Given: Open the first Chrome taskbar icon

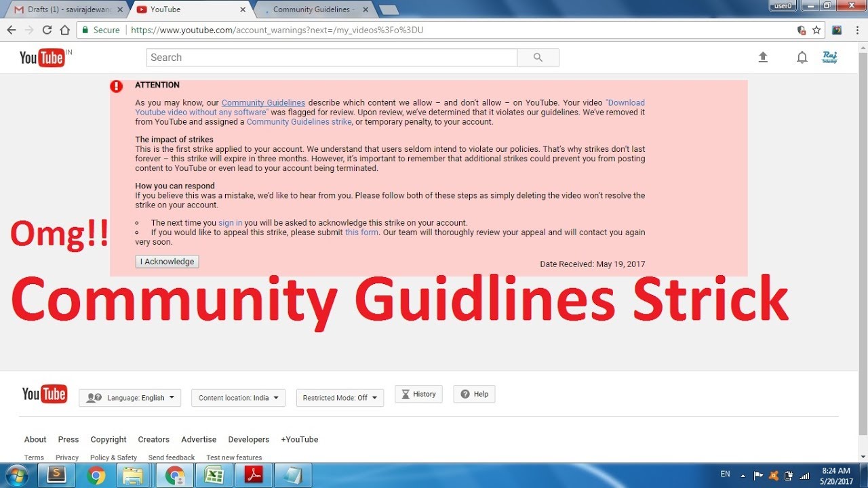Looking at the screenshot, I should pyautogui.click(x=96, y=475).
